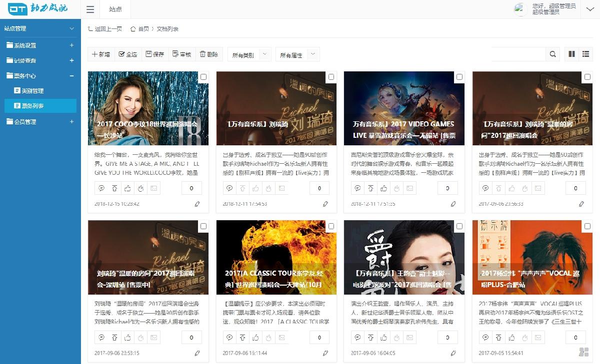Toggle sidebar with hamburger menu icon
This screenshot has height=364, width=600.
[x=90, y=9]
